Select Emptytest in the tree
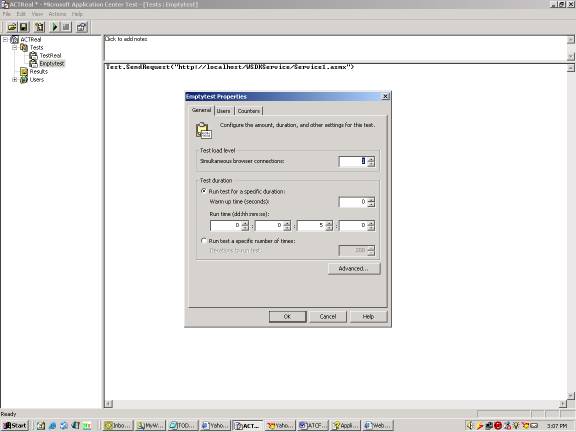 coord(52,64)
